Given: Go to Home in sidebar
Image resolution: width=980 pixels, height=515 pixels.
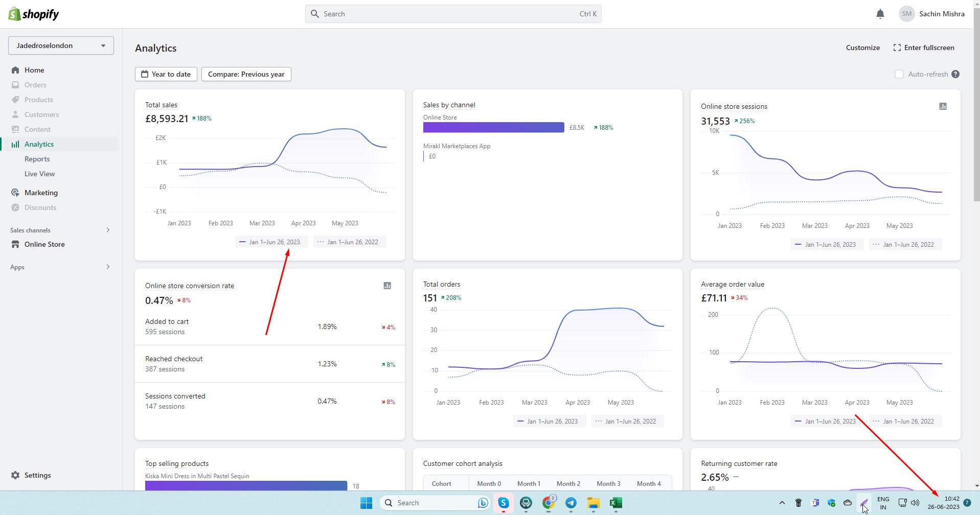Looking at the screenshot, I should [x=34, y=70].
